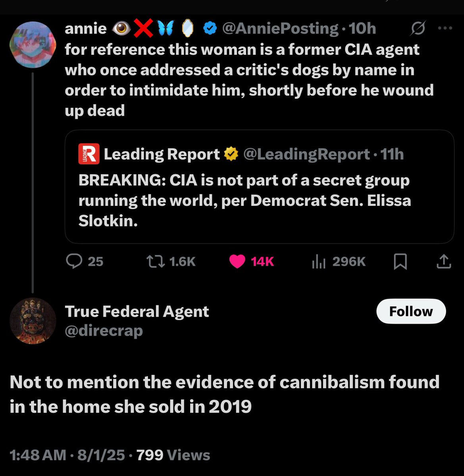View analytics via the bar chart icon

click(319, 261)
